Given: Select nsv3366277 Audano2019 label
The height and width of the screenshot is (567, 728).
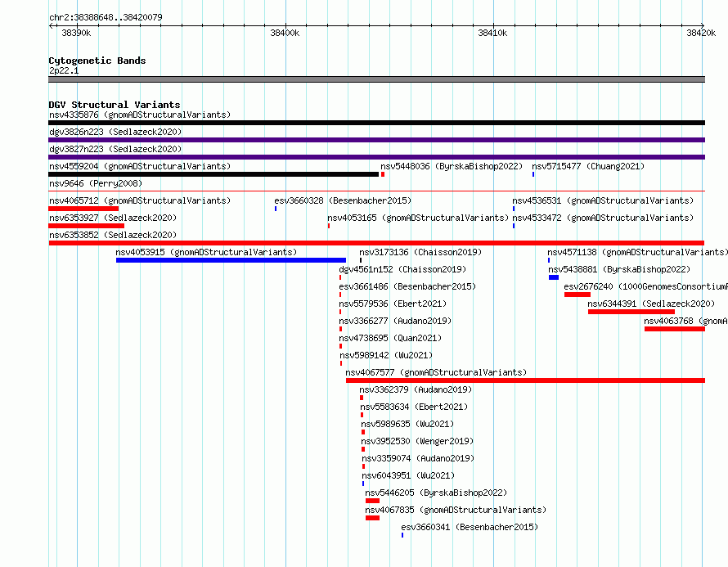Looking at the screenshot, I should 395,321.
